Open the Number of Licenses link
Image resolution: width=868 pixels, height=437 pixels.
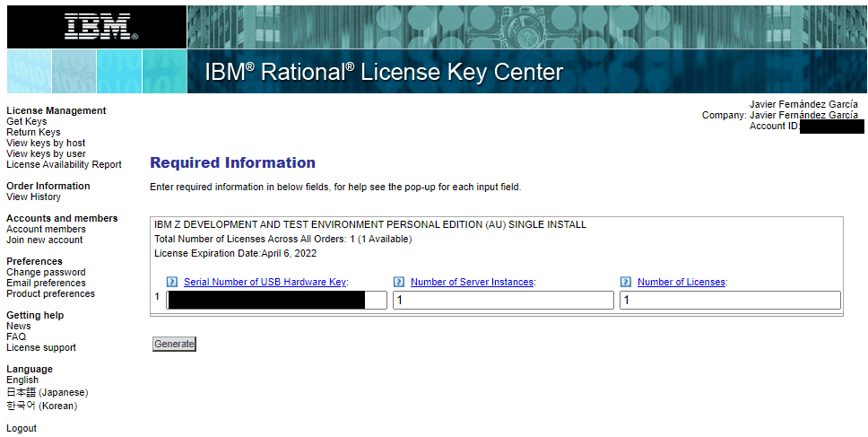[681, 282]
